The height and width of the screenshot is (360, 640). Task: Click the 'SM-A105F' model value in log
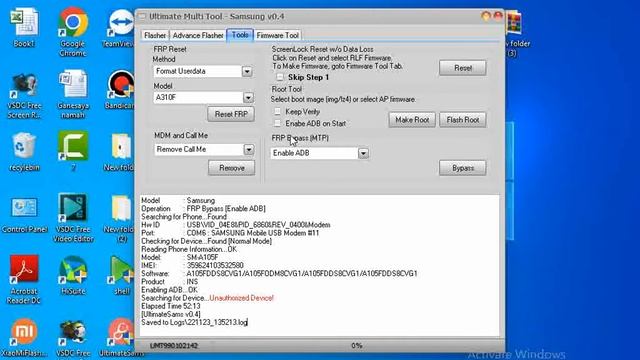point(202,258)
